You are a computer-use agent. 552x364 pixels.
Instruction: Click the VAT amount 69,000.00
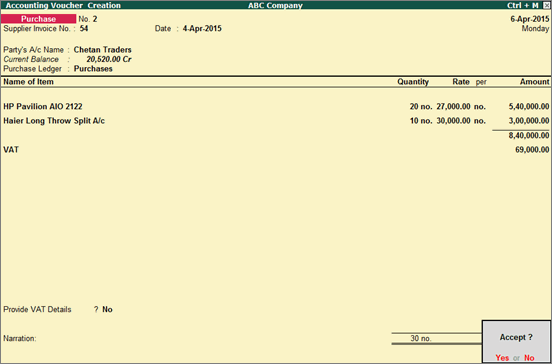coord(532,150)
